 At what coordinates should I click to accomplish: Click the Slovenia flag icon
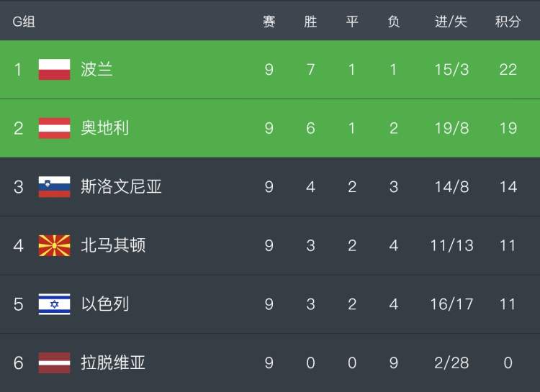click(x=55, y=187)
